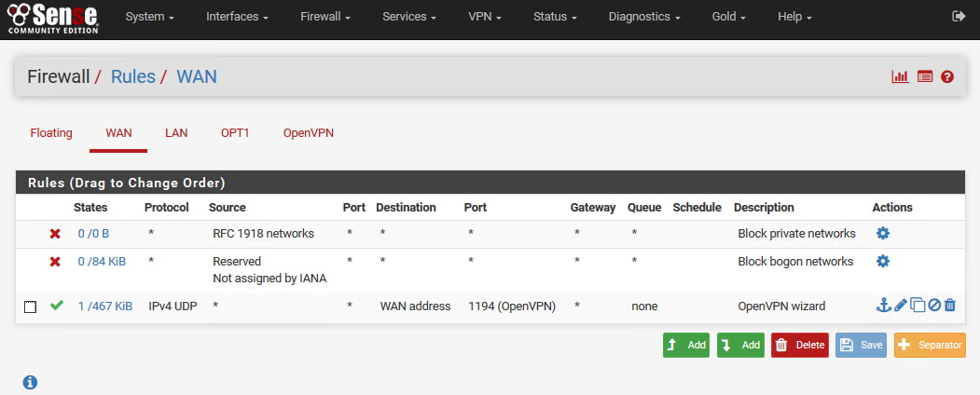Click the logout icon in top bar
Viewport: 980px width, 395px height.
click(959, 16)
